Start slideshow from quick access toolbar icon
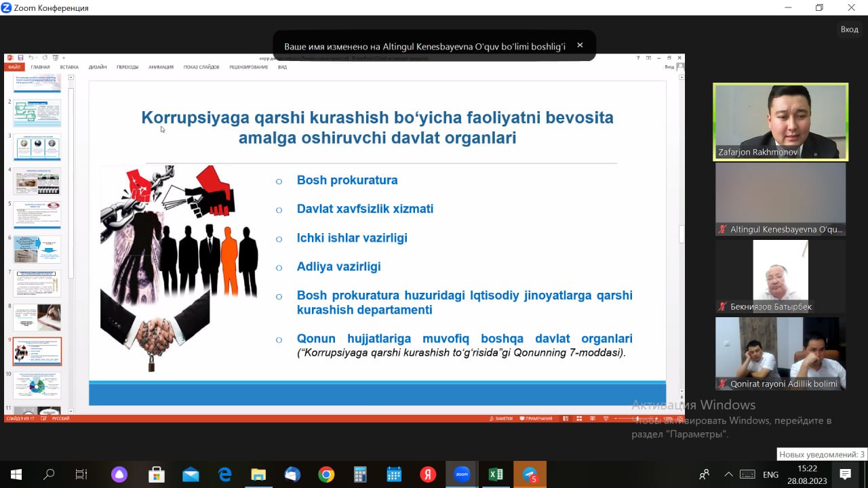 click(56, 58)
